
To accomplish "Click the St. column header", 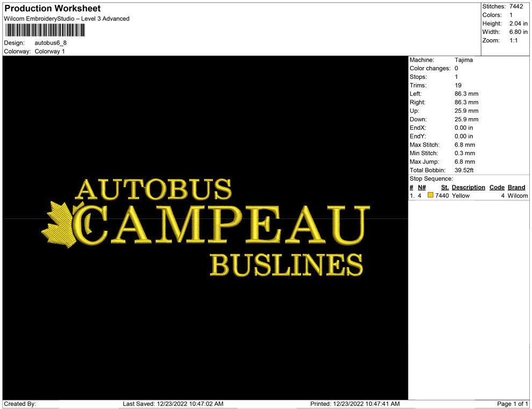I will [444, 187].
